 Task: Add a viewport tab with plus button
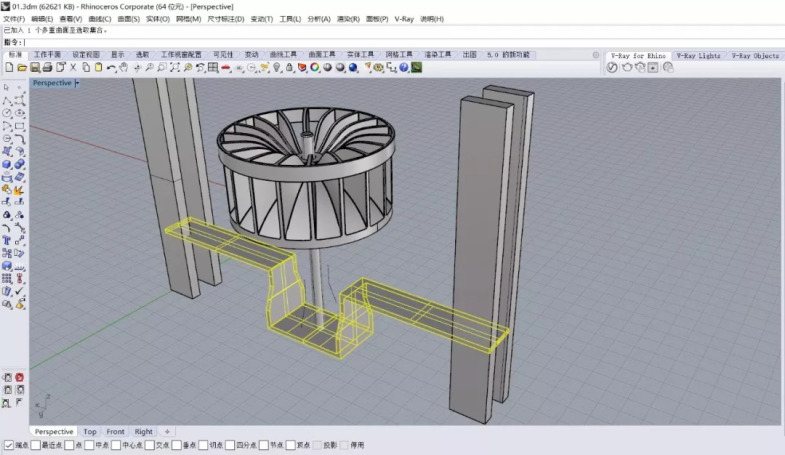[x=167, y=432]
